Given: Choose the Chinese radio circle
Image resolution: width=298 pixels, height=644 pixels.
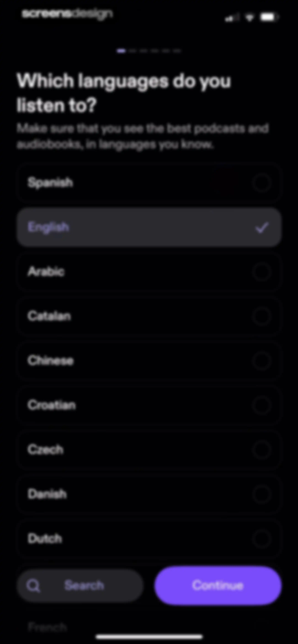Looking at the screenshot, I should [261, 361].
